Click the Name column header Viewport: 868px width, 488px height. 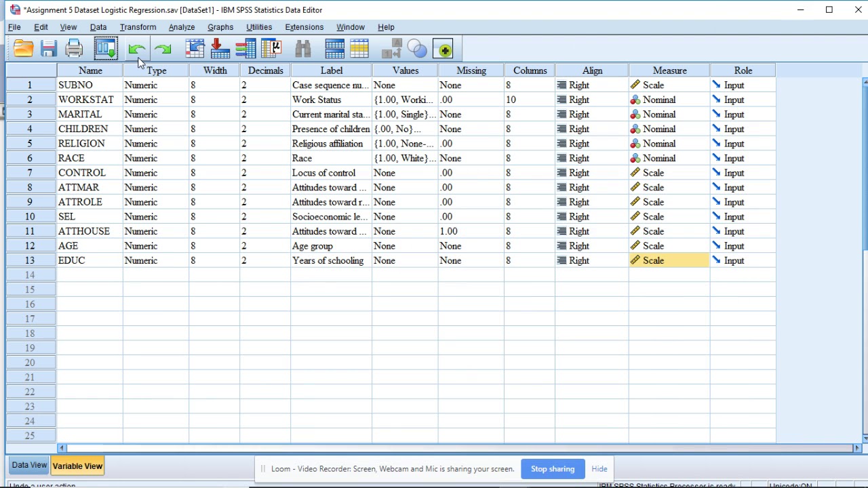90,70
